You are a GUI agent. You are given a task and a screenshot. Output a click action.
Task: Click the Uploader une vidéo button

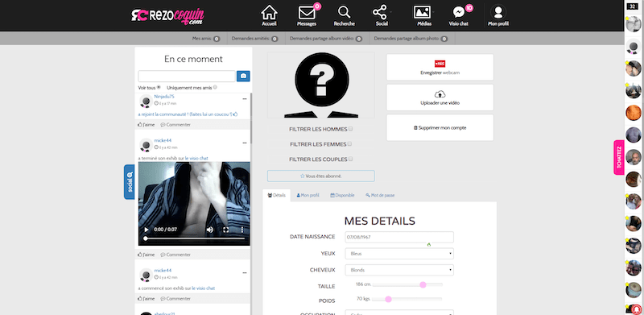tap(440, 97)
